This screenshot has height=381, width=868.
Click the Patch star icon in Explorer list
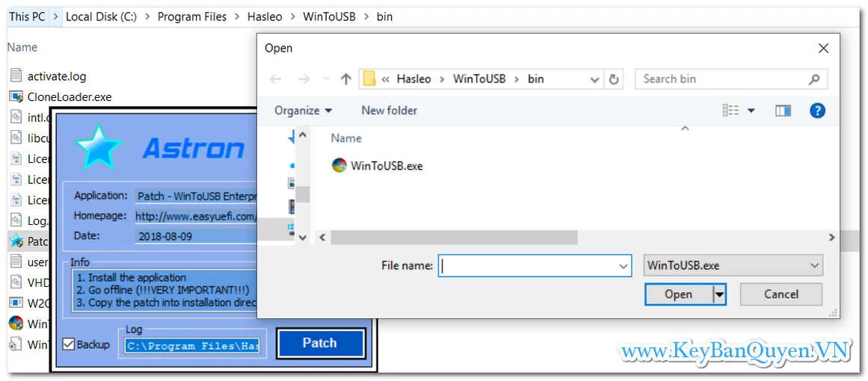(x=16, y=241)
